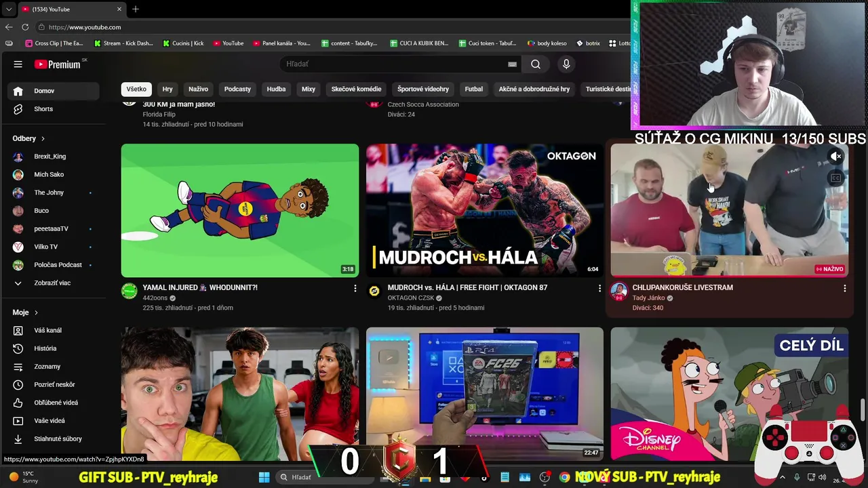The image size is (868, 488).
Task: Open MUDROCH vs. HÁLA FREE FIGHT title
Action: 467,288
